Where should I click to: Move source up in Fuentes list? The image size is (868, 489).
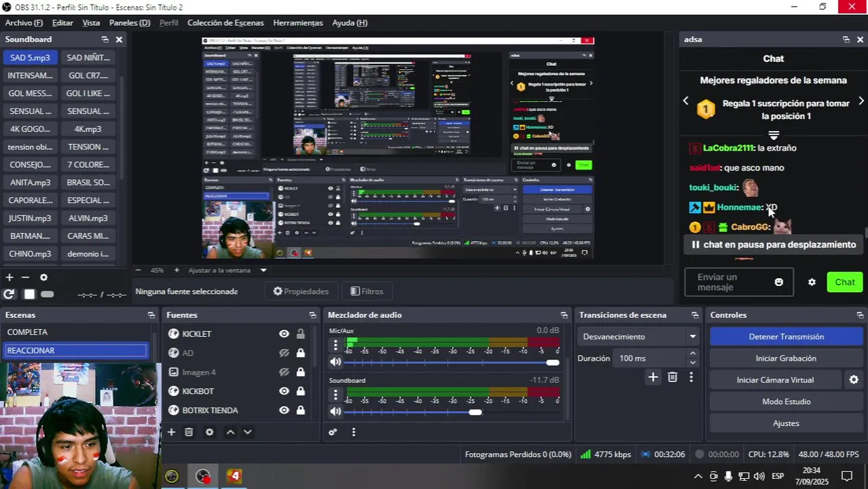tap(230, 432)
